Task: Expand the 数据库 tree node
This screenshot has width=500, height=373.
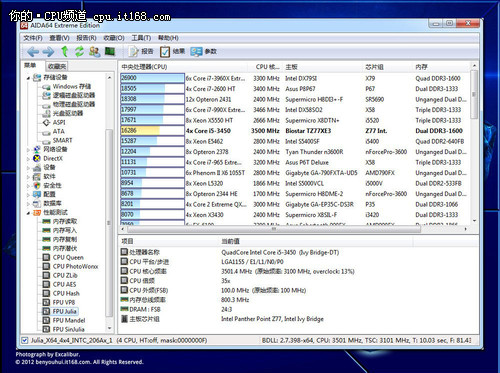Action: [x=28, y=204]
